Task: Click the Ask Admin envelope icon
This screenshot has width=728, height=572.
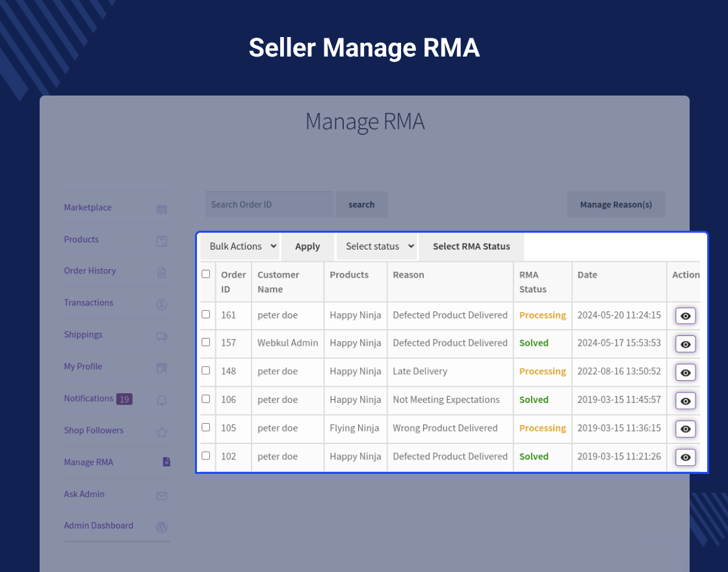Action: [161, 495]
